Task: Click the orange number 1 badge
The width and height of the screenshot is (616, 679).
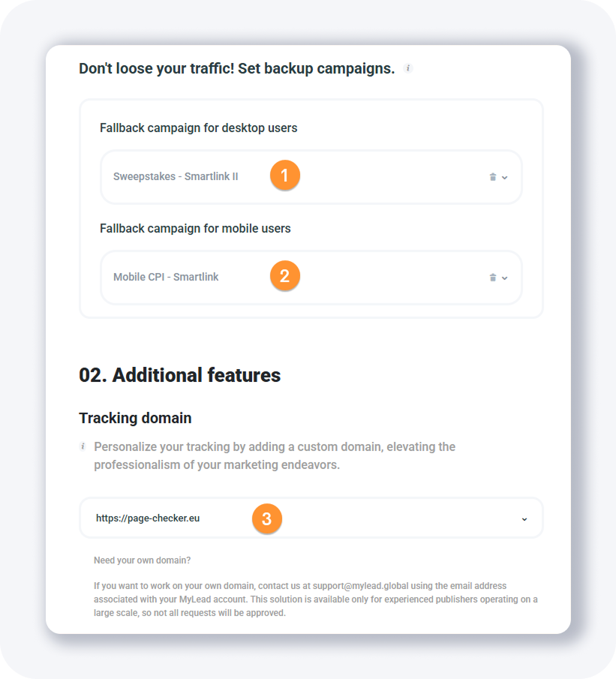Action: [x=284, y=176]
